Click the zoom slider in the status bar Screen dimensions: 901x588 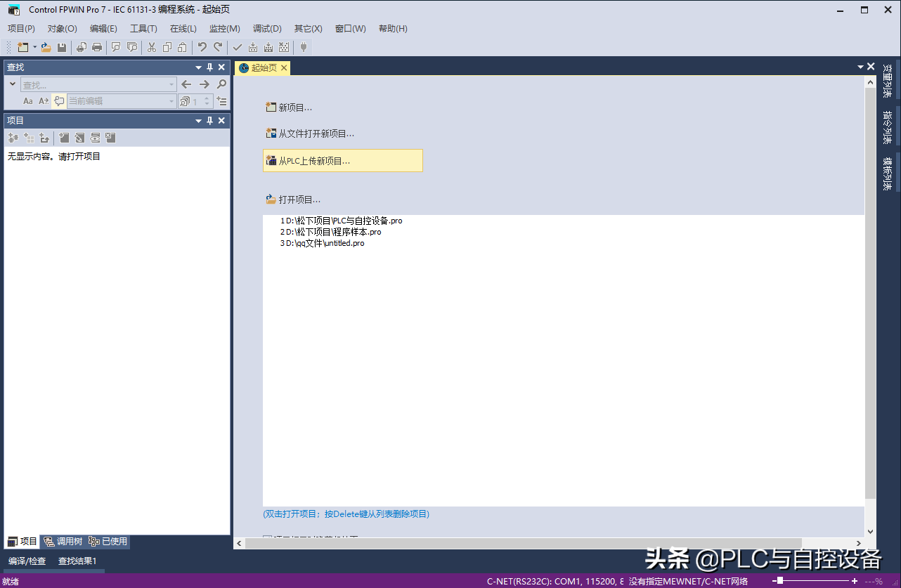click(x=780, y=581)
